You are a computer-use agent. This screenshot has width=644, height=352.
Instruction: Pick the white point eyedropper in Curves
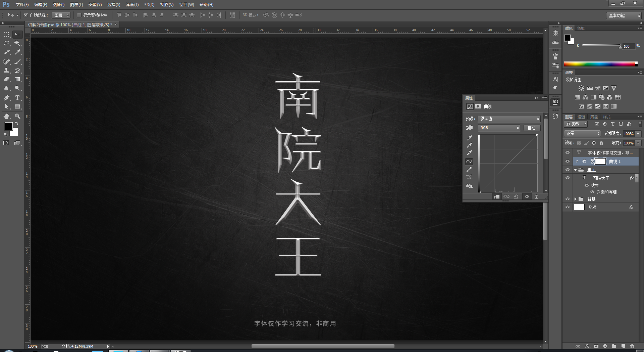coord(469,153)
